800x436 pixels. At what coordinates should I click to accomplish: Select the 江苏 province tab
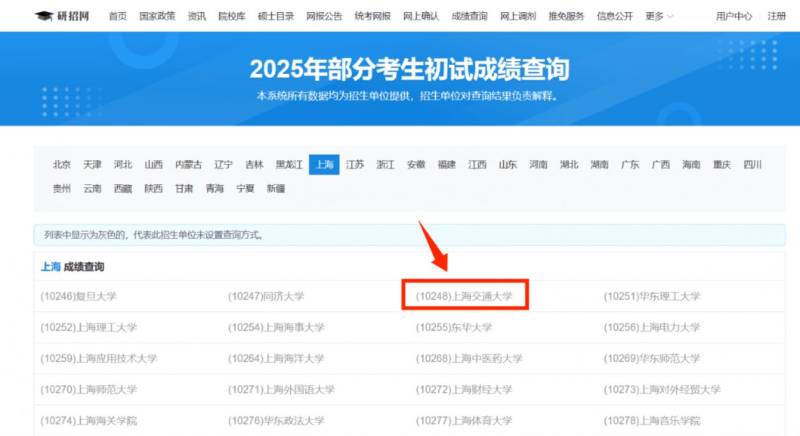pos(355,165)
